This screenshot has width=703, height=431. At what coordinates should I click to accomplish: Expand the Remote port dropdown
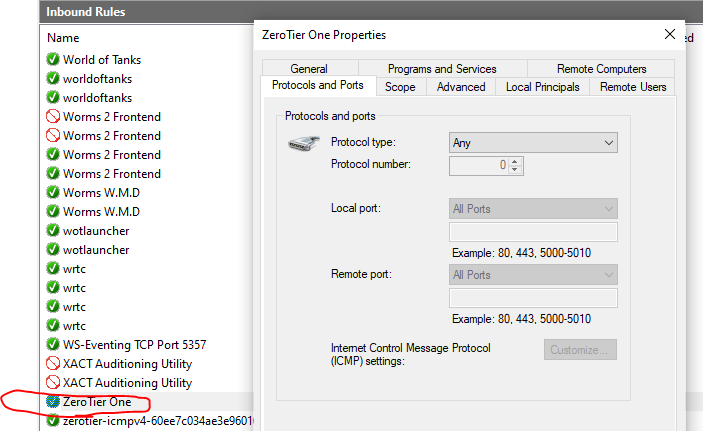533,275
